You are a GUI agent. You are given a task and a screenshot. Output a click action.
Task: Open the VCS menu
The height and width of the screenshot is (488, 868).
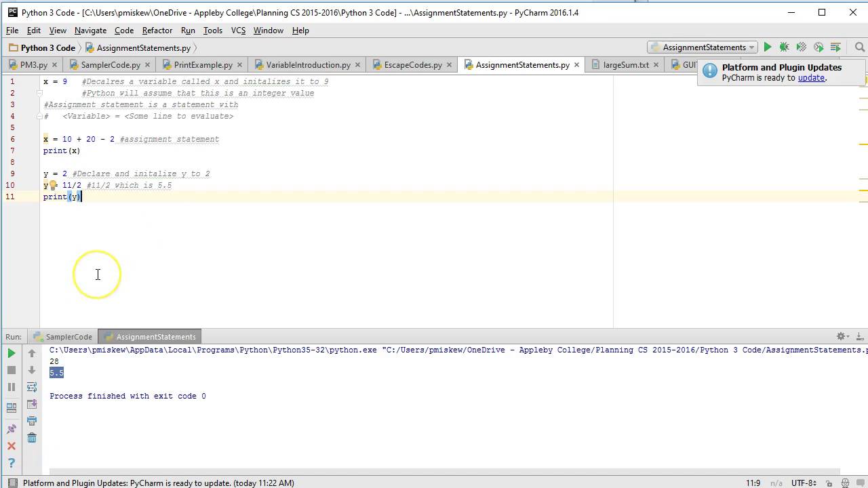[x=238, y=30]
